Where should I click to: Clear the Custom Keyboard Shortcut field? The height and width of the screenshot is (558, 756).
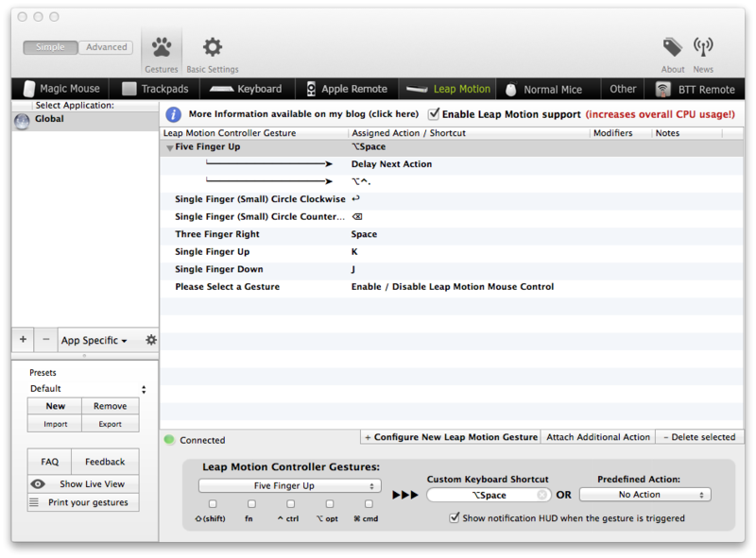[541, 495]
